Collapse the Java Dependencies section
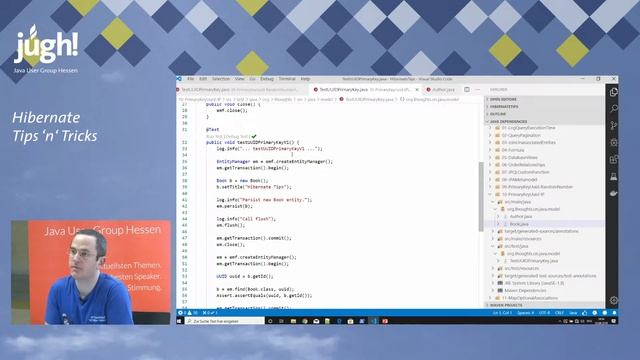This screenshot has width=640, height=360. coord(544,121)
